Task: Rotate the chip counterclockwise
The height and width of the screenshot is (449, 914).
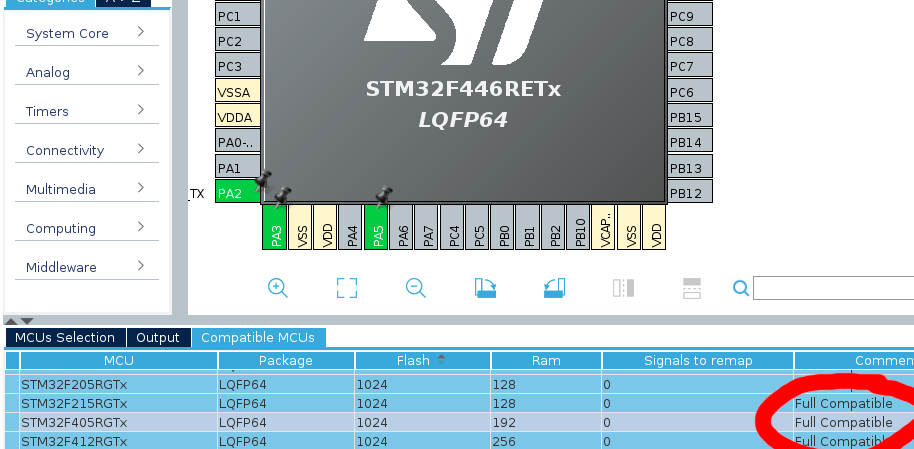Action: [x=554, y=288]
